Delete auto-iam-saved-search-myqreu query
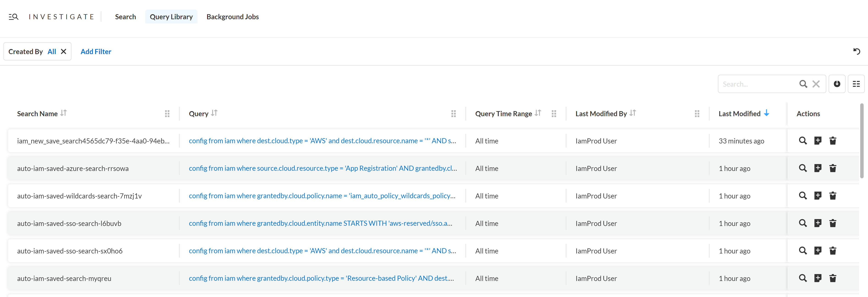The height and width of the screenshot is (297, 868). pos(833,278)
